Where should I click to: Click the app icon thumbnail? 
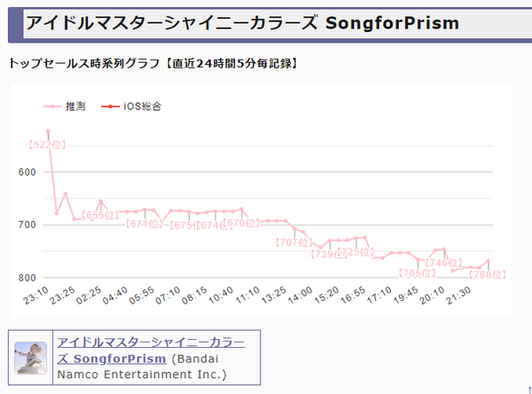pos(30,358)
